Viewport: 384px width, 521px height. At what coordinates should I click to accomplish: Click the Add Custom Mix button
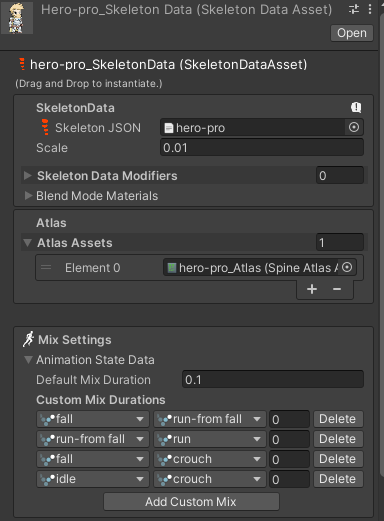[x=191, y=502]
